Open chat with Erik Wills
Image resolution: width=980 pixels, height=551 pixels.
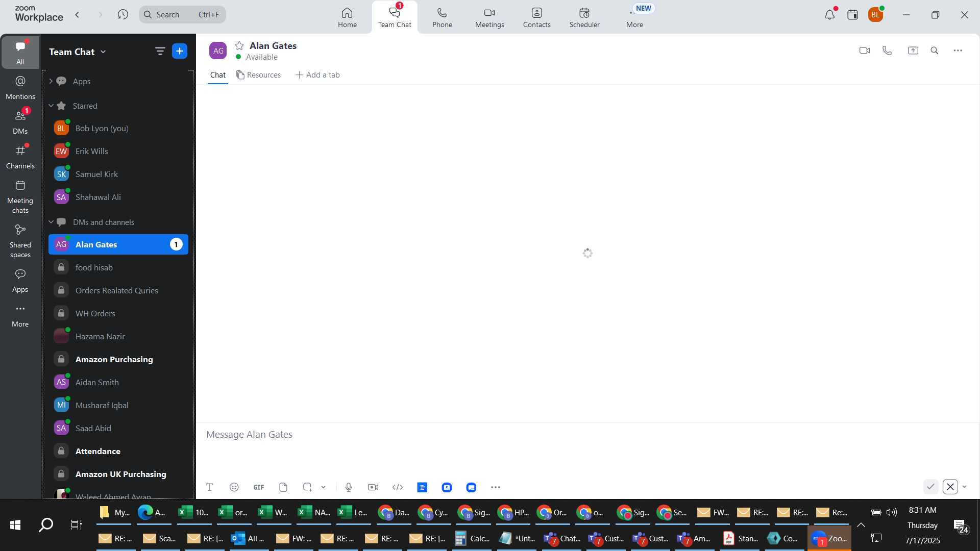click(118, 151)
